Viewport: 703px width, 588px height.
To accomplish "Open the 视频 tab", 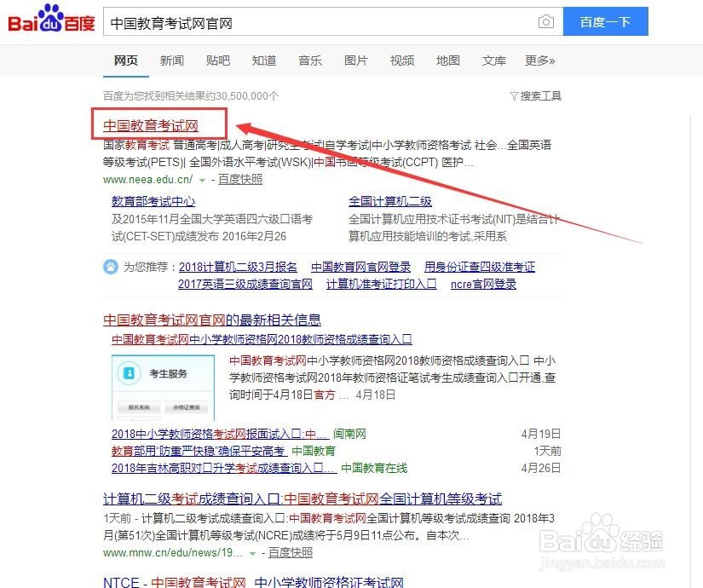I will click(402, 61).
